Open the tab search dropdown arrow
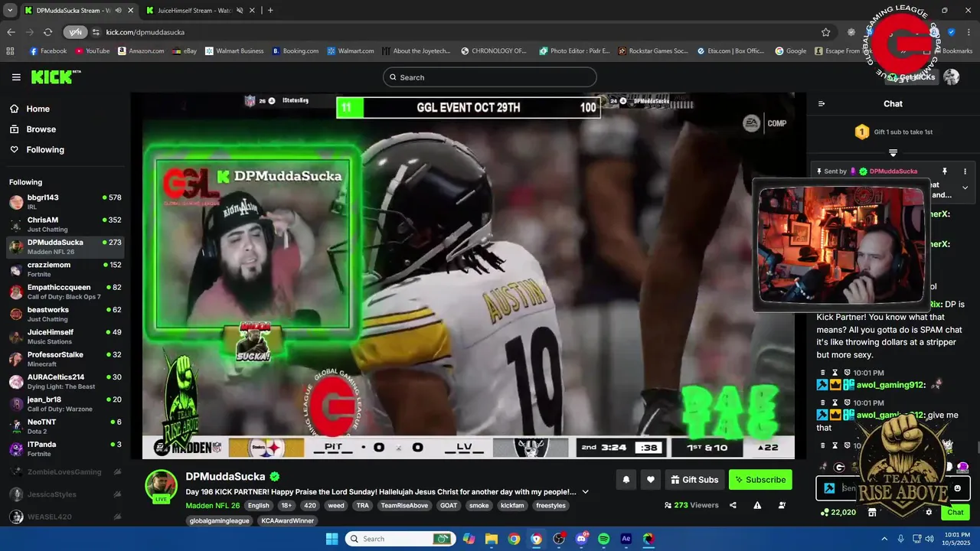 [x=10, y=11]
